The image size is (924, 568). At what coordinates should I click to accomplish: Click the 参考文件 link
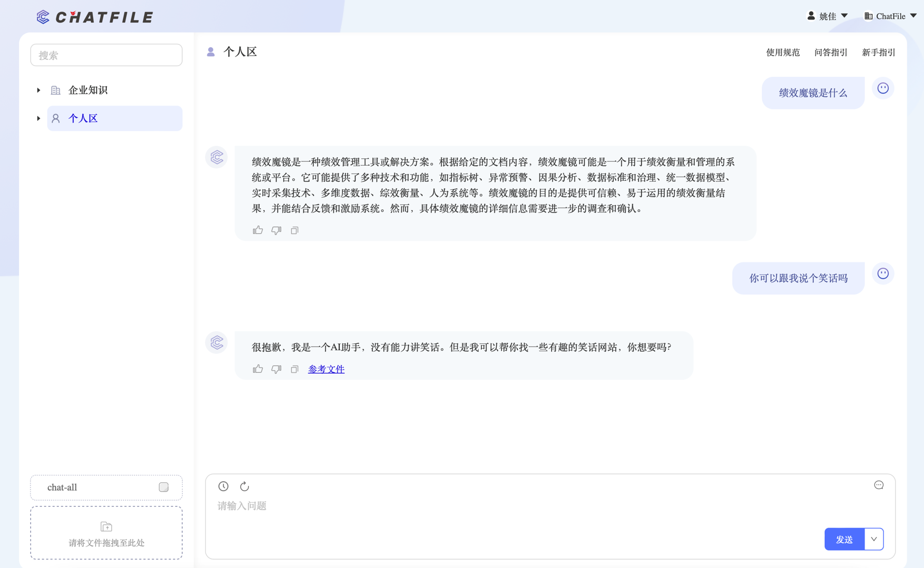[326, 369]
